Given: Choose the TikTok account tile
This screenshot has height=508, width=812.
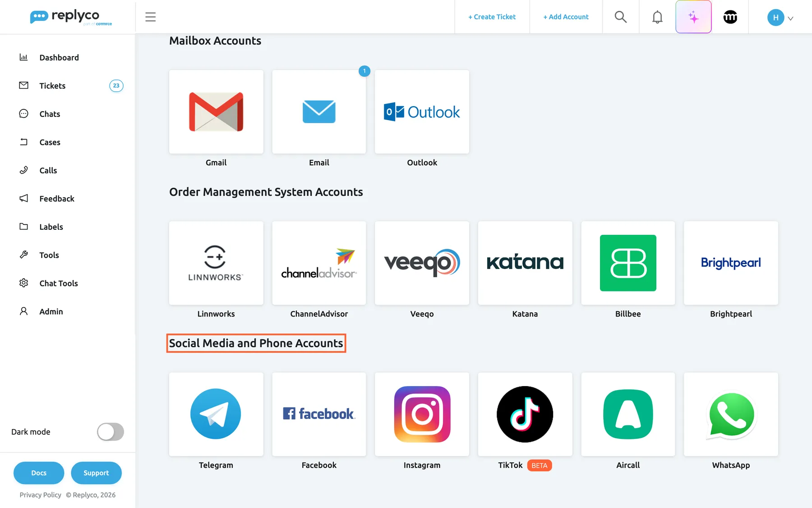Looking at the screenshot, I should click(x=525, y=414).
